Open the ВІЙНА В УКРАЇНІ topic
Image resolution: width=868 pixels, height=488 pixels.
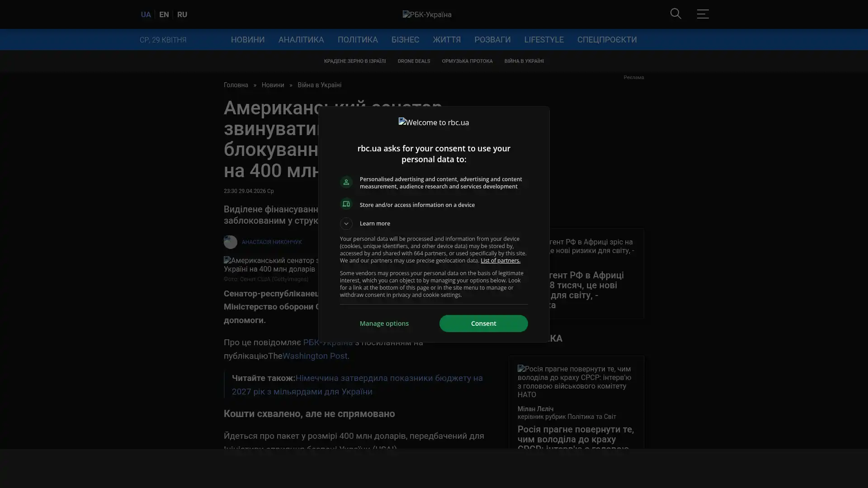point(524,61)
